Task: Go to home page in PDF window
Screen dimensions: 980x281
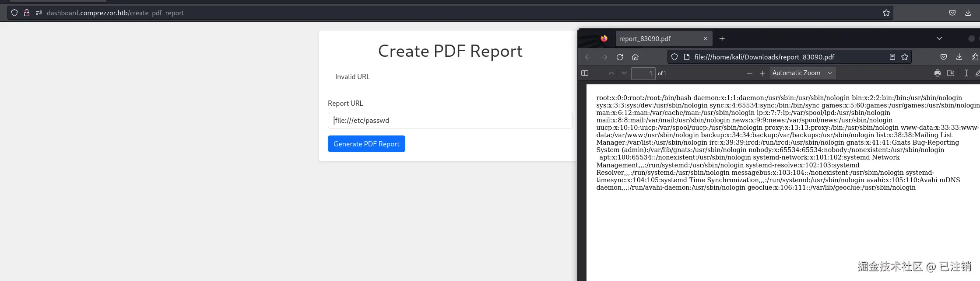Action: tap(636, 57)
